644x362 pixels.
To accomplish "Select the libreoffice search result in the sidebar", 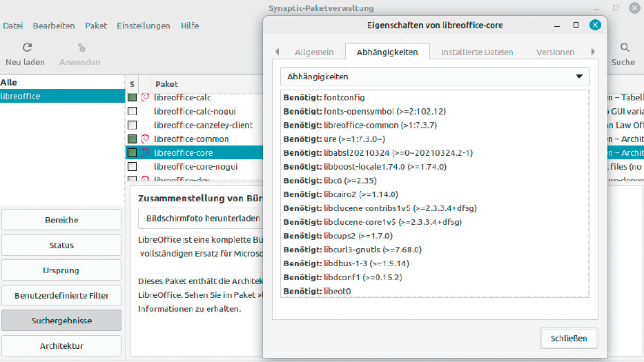I will pos(62,96).
